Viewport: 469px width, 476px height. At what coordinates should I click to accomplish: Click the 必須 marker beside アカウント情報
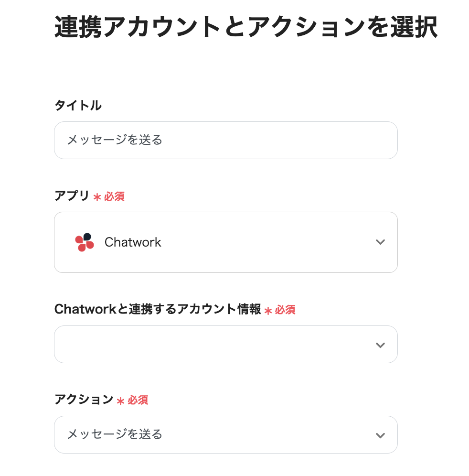click(285, 310)
